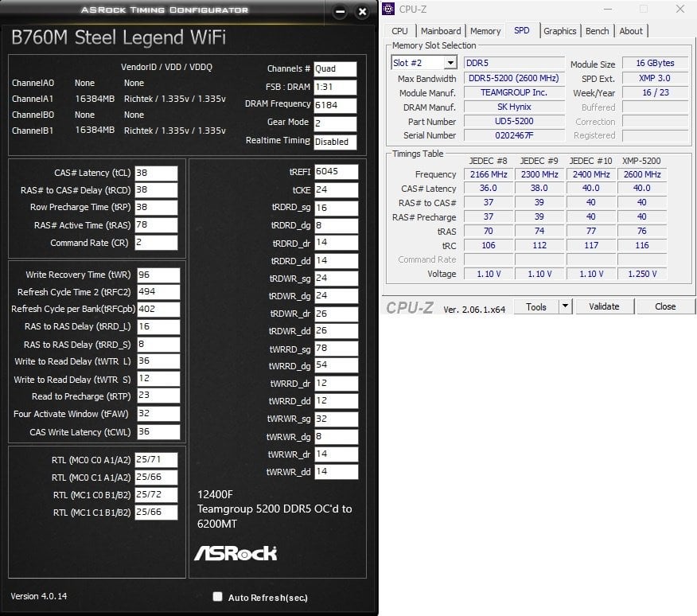Click the Module Size 16 GBytes value
Viewport: 697px width, 616px height.
tap(655, 63)
